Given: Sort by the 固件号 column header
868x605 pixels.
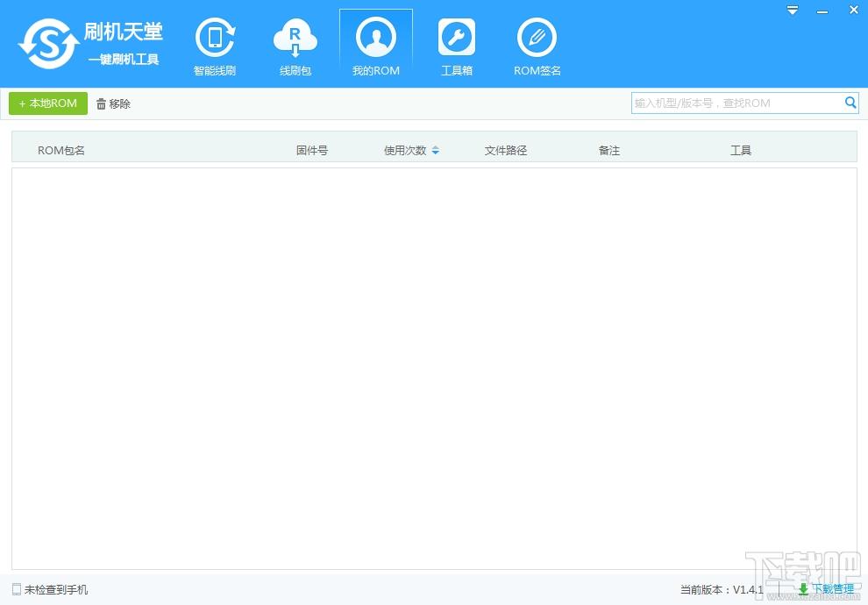Looking at the screenshot, I should [x=312, y=151].
